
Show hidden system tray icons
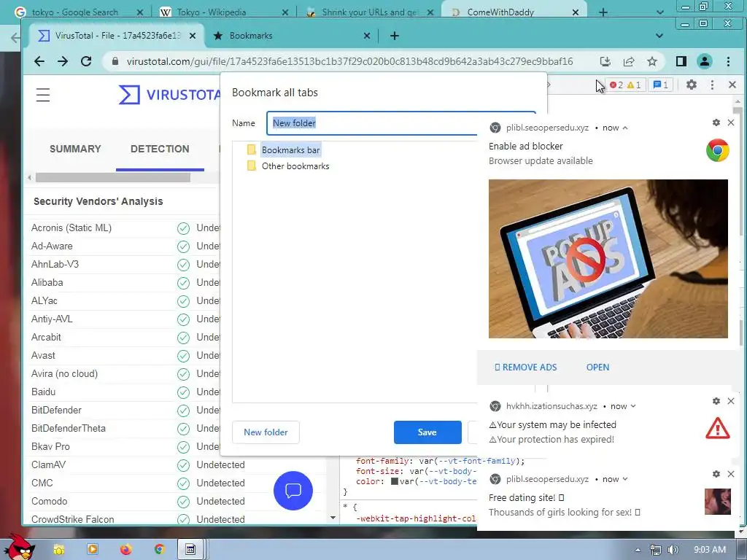(x=638, y=550)
